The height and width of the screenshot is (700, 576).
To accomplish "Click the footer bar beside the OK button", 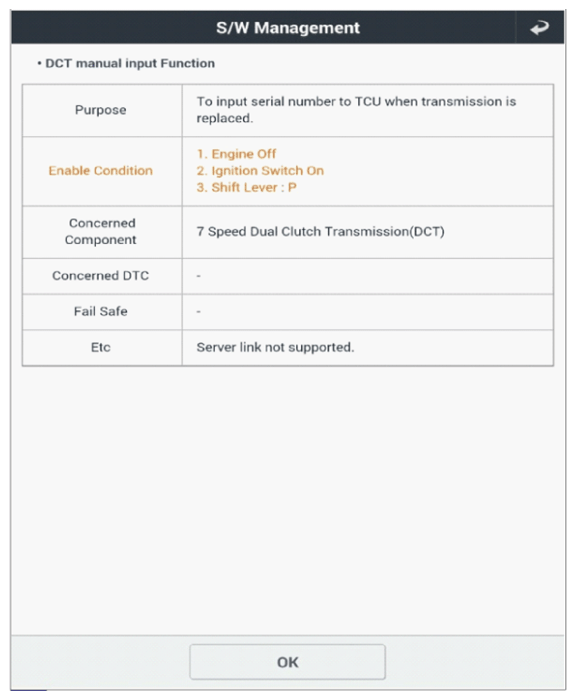I will tap(475, 662).
